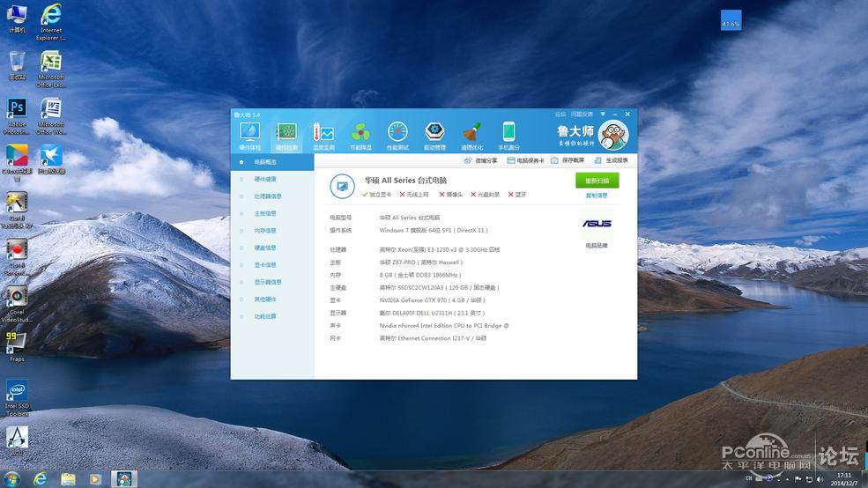Viewport: 868px width, 488px height.
Task: Click the 8 GB DDR3 1866MHz memory text
Action: 420,275
